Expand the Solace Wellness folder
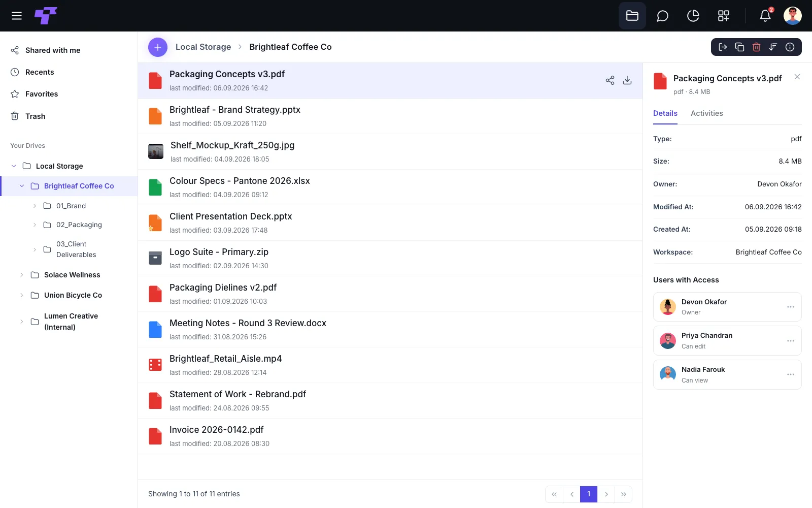This screenshot has height=508, width=812. [22, 275]
